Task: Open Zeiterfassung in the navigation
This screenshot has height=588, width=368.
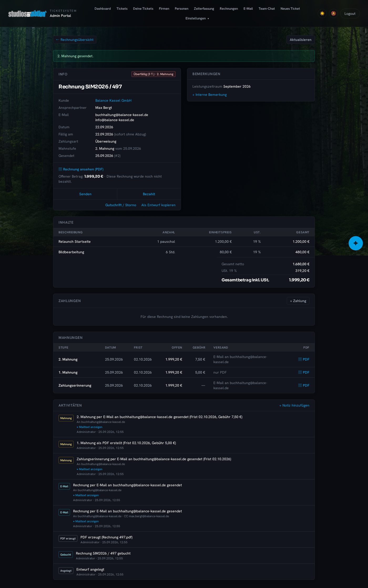Action: tap(204, 9)
